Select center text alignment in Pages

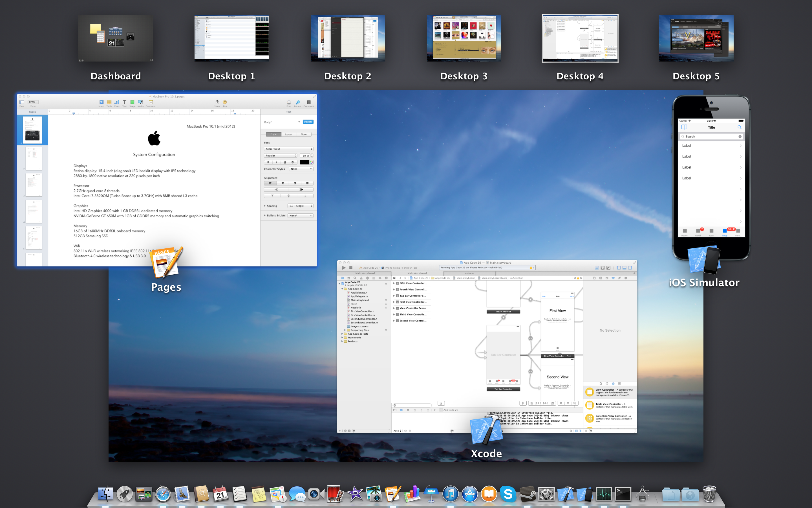pos(283,183)
